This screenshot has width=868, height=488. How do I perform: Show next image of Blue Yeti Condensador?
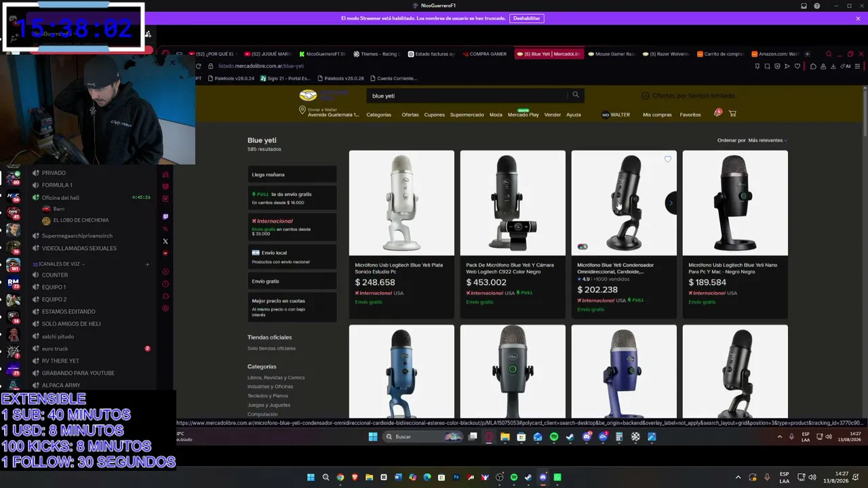click(671, 203)
